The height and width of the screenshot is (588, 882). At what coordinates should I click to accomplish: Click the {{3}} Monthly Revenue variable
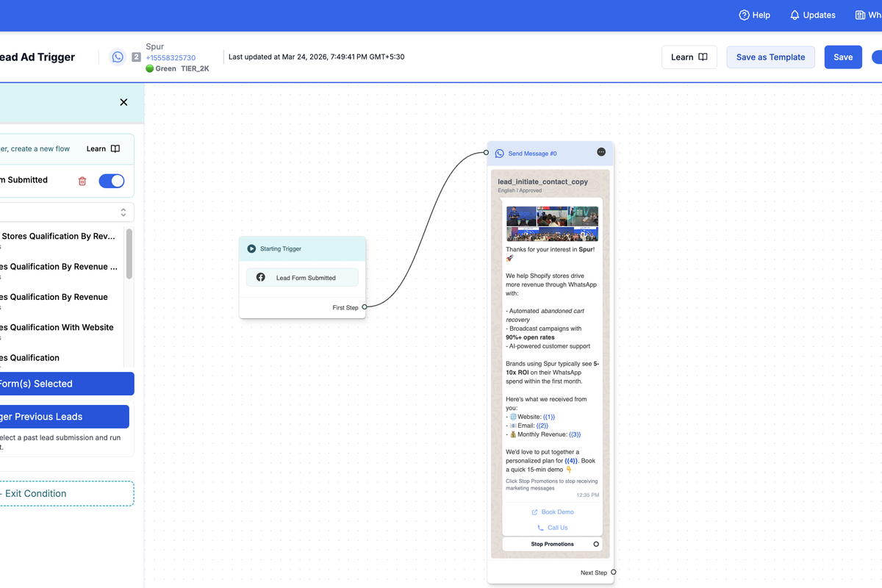[575, 434]
